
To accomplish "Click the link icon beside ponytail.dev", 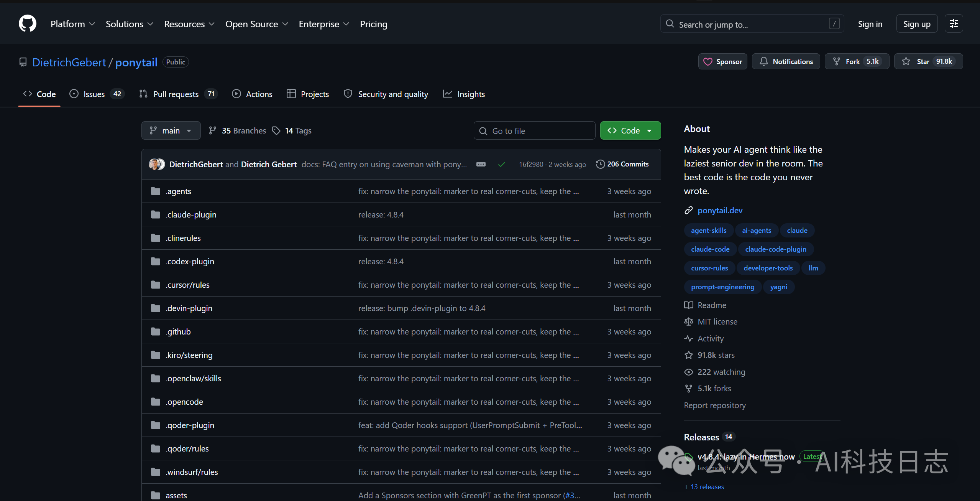I will (x=688, y=210).
